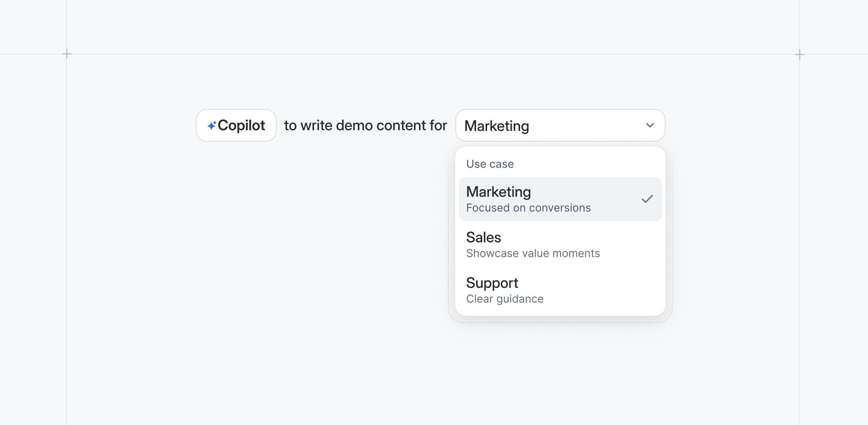Click 'Showcase value moments' description text
Image resolution: width=868 pixels, height=425 pixels.
tap(533, 253)
